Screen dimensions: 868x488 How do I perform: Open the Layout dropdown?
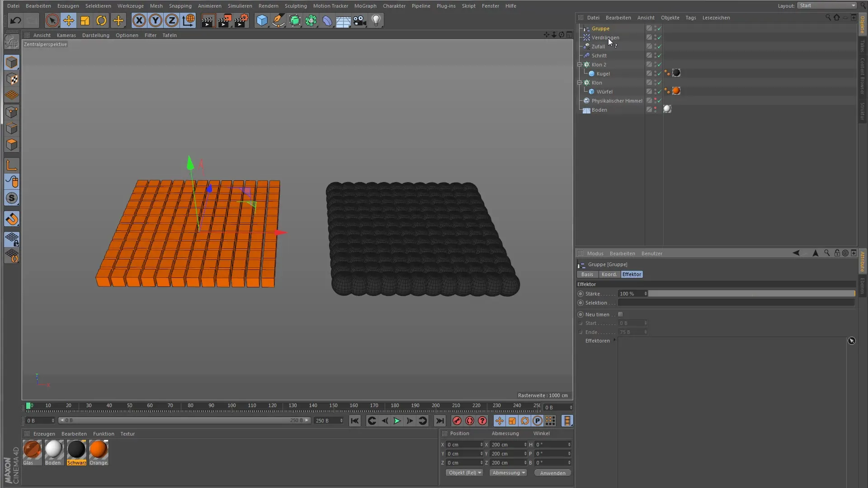coord(827,5)
